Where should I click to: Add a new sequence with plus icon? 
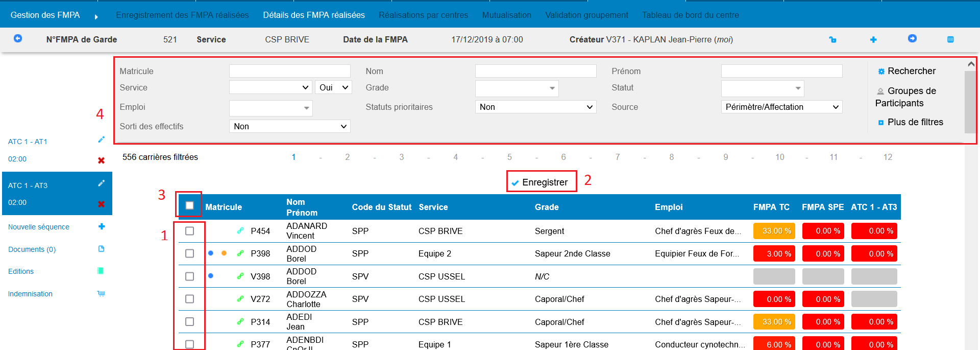pos(102,226)
